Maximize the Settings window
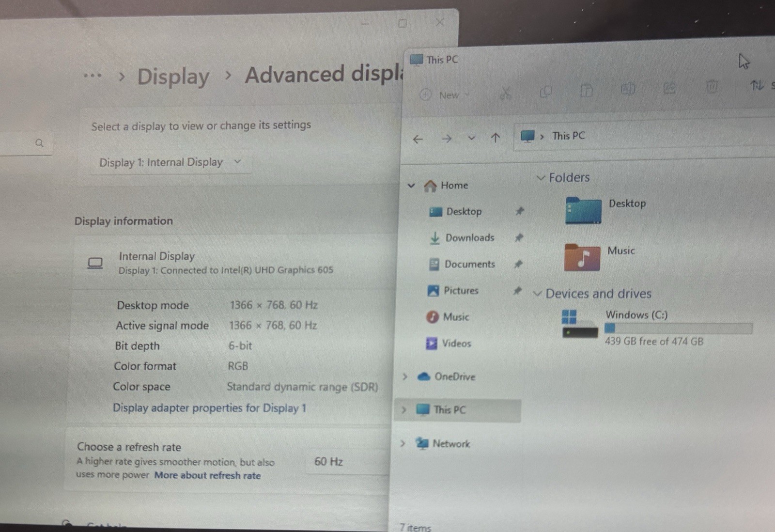Screen dimensions: 775x532 click(x=402, y=23)
